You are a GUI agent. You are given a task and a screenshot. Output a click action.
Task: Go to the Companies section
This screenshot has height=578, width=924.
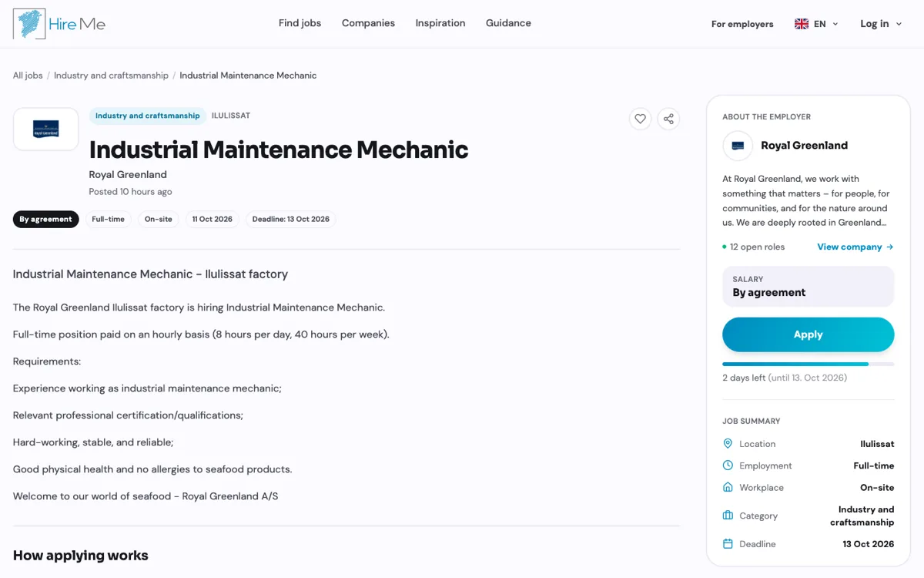[368, 23]
